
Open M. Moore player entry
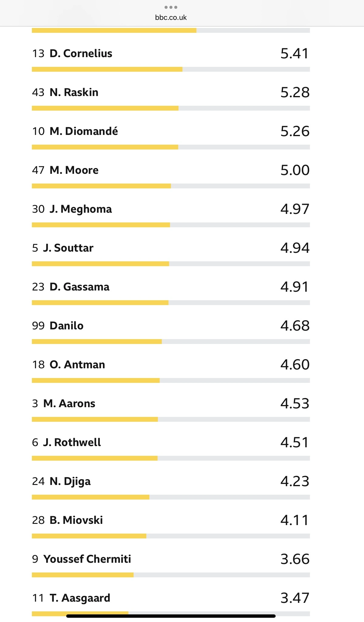point(74,170)
